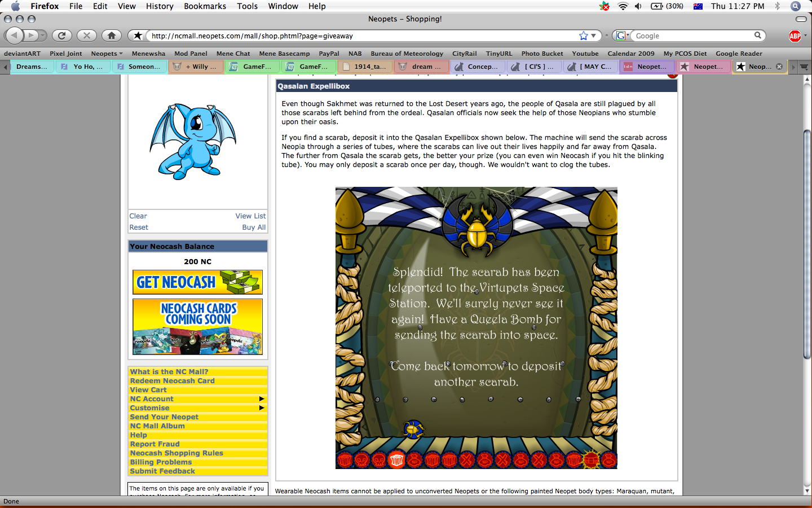This screenshot has width=812, height=508.
Task: Open the Bookmarks menu
Action: click(x=205, y=6)
